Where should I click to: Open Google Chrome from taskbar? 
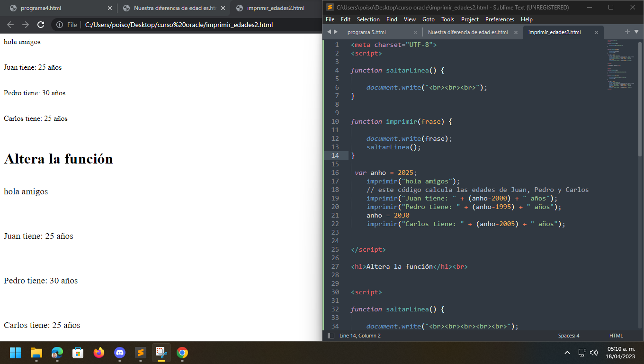point(182,353)
